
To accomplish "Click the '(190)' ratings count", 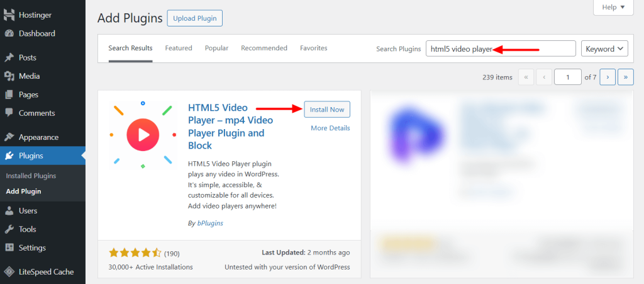I will click(172, 254).
